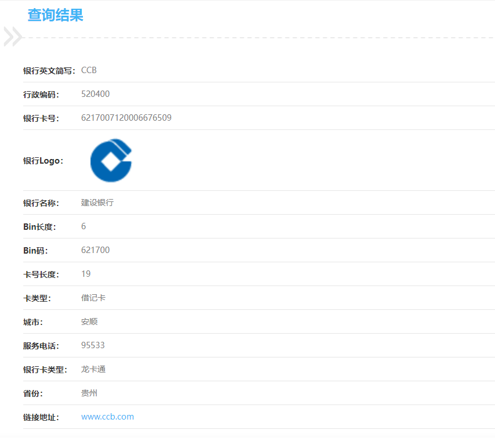
Task: Click the 行政编码 label
Action: (x=41, y=95)
